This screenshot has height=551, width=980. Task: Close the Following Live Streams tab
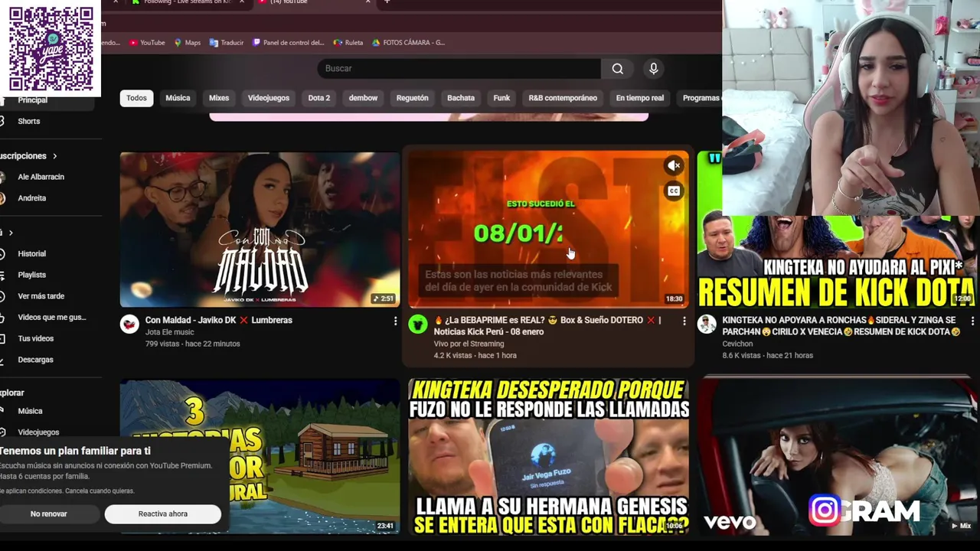coord(242,2)
